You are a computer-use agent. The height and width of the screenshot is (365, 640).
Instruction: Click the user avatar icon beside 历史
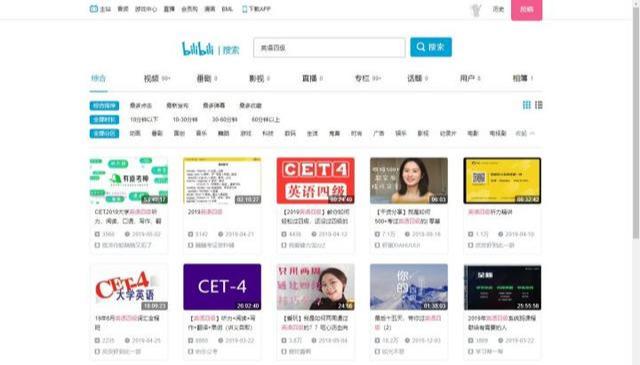(x=476, y=9)
